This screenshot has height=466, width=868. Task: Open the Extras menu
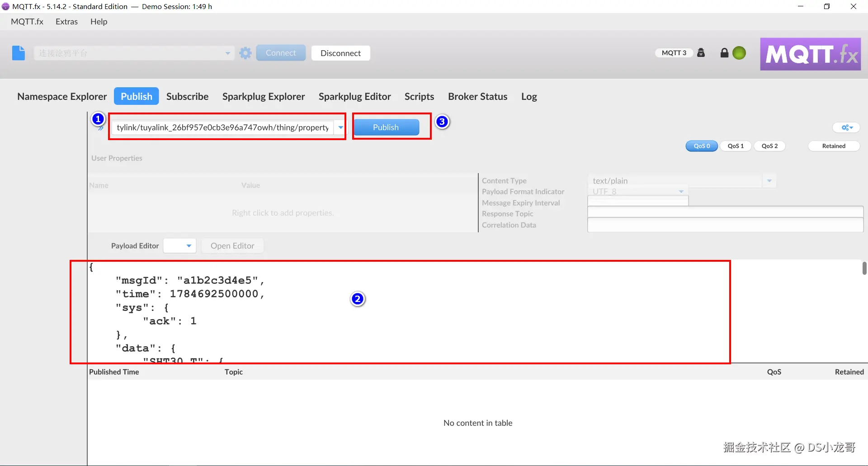66,22
